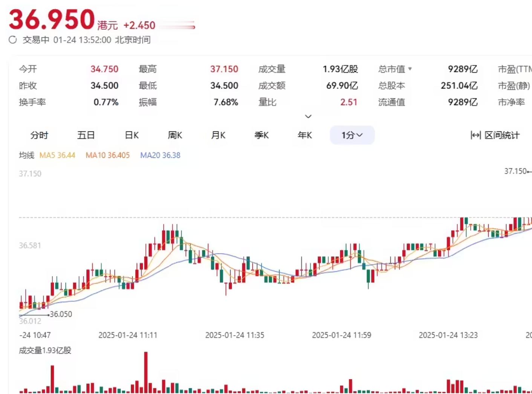Expand more quote details chevron

(308, 116)
